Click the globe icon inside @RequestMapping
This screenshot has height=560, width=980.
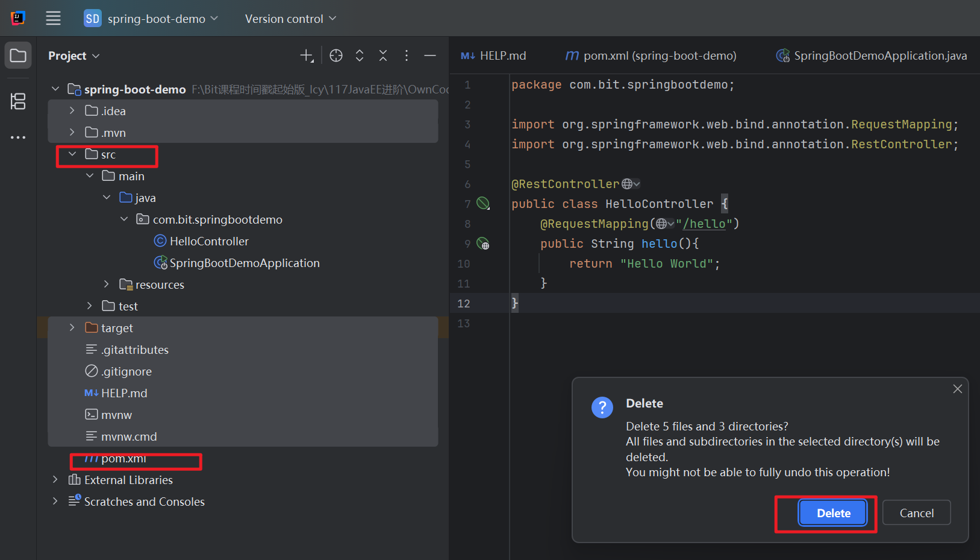(x=661, y=224)
